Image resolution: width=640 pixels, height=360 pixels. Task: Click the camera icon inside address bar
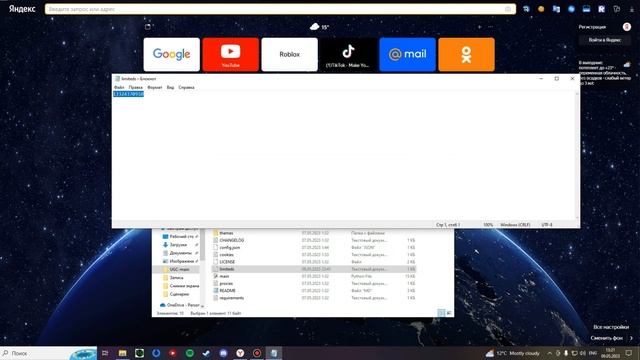[x=508, y=9]
